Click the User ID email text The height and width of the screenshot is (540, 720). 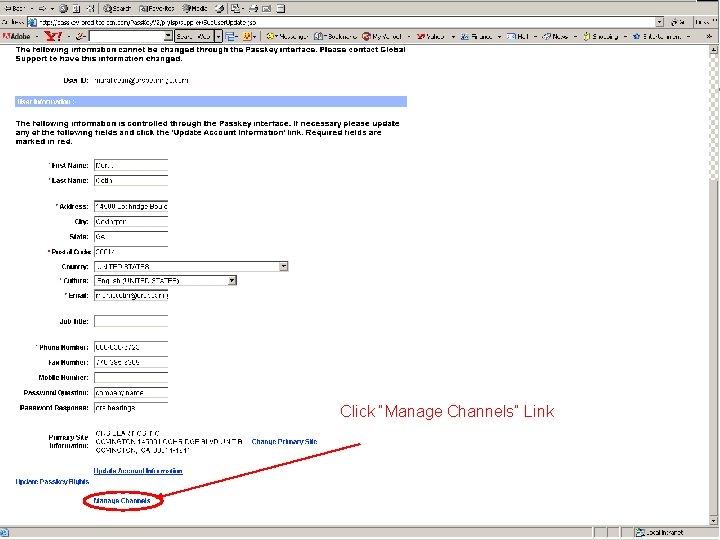[141, 80]
